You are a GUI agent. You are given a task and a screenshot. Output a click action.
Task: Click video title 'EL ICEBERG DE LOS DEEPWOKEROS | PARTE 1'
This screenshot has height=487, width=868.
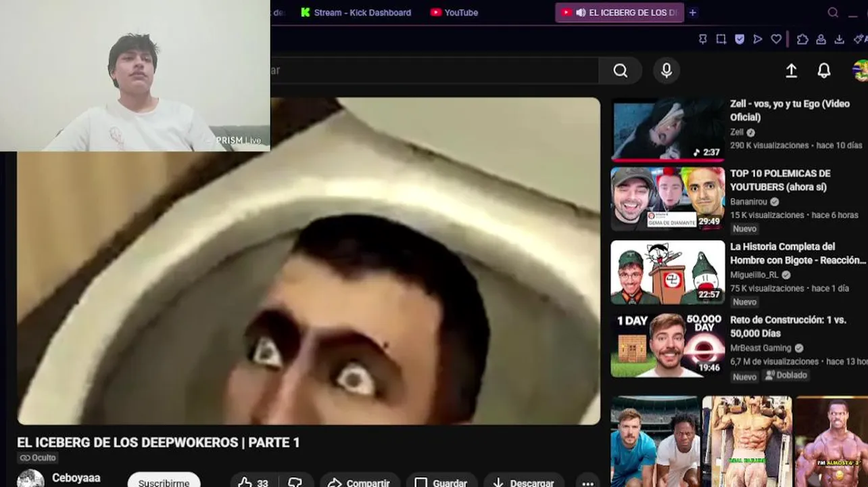pyautogui.click(x=158, y=442)
